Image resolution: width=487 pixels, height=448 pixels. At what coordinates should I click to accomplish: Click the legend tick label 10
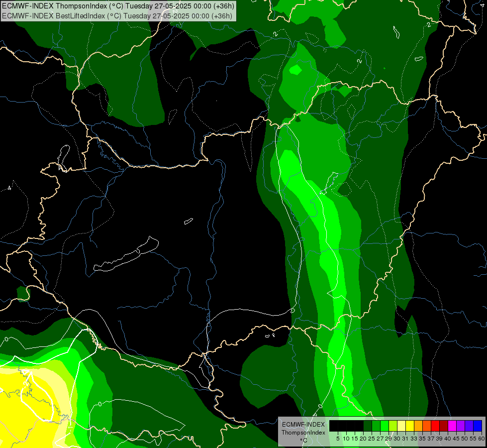click(x=346, y=439)
